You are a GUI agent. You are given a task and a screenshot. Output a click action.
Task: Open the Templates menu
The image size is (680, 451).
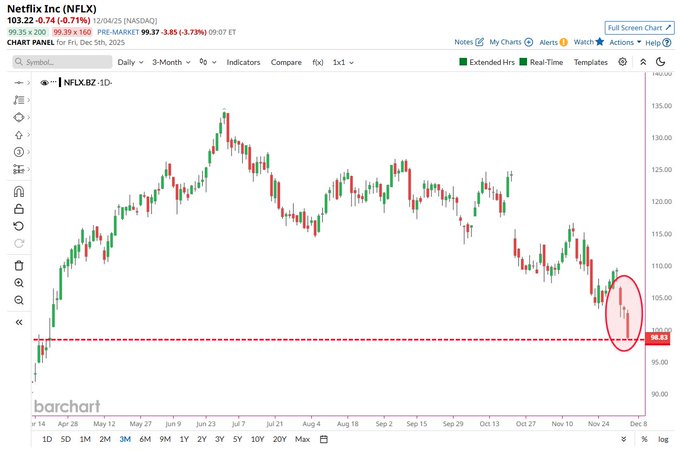[x=591, y=62]
